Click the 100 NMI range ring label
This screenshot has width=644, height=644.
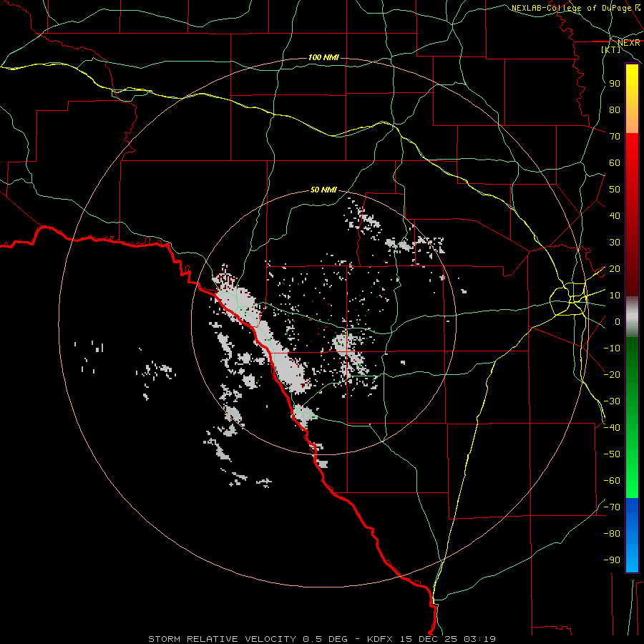[x=323, y=57]
